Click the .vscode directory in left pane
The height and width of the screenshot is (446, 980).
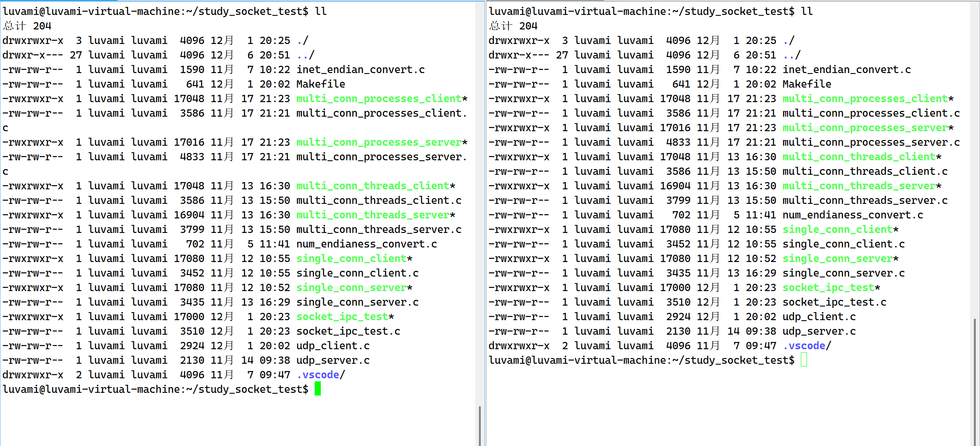(318, 375)
